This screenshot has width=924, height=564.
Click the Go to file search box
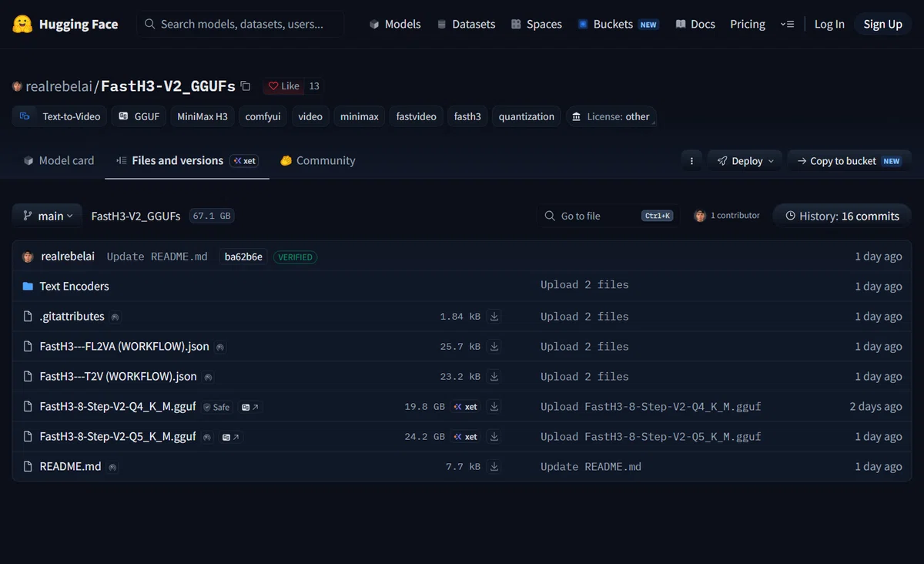(x=607, y=216)
